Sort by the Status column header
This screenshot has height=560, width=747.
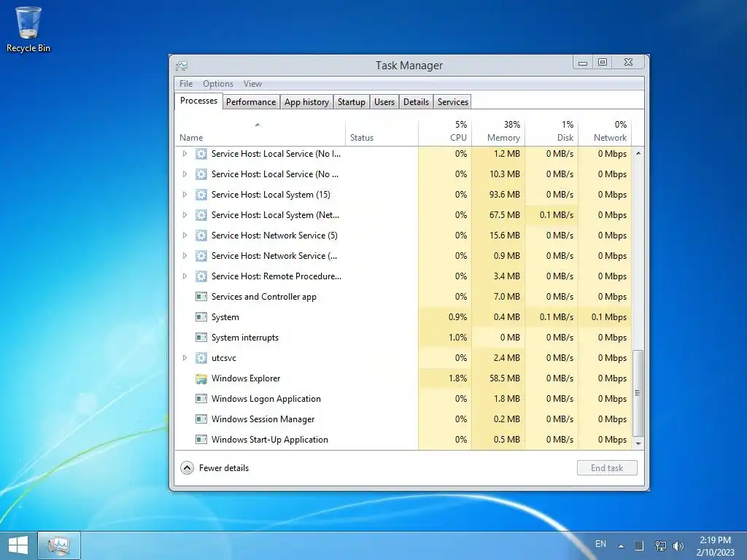click(382, 133)
